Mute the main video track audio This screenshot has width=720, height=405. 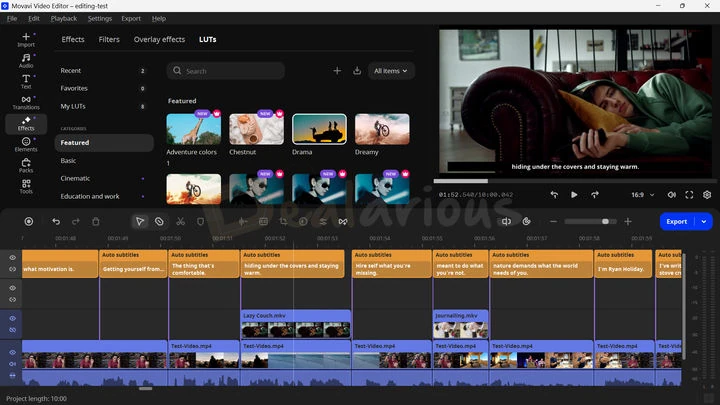[13, 364]
